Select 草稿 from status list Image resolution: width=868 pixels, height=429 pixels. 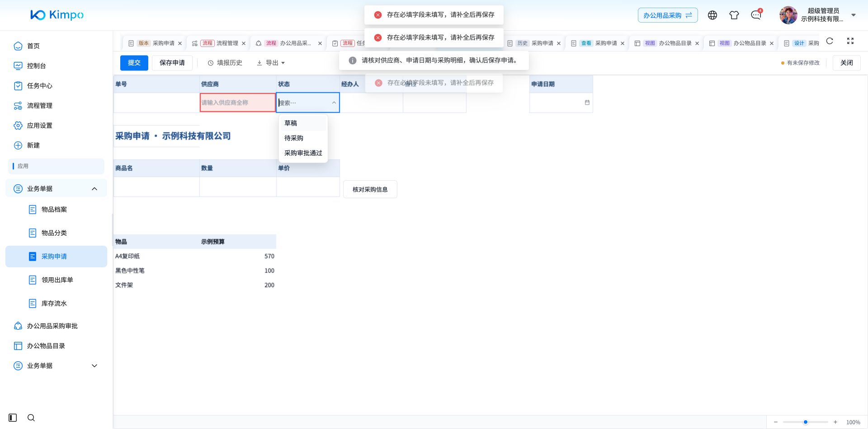[x=303, y=123]
